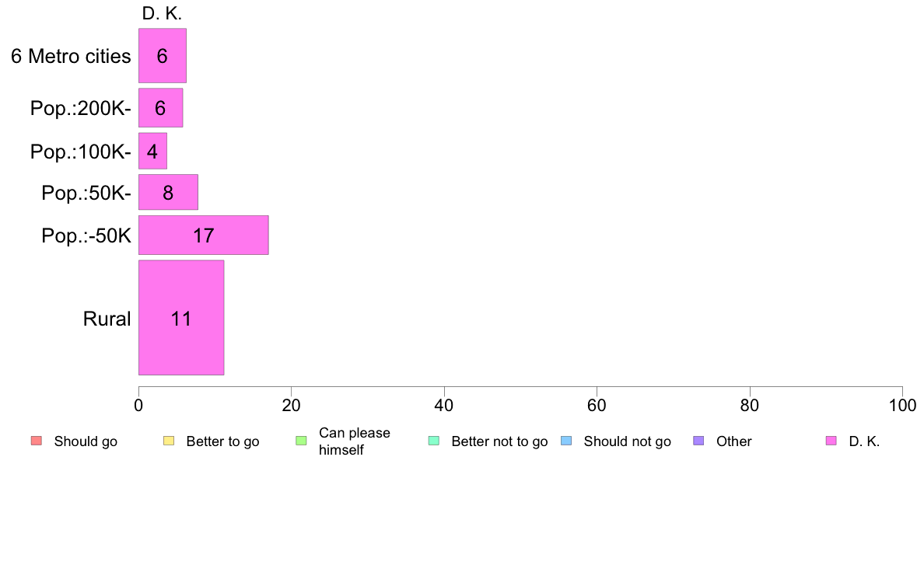Click the pink D. K. legend swatch

(831, 441)
